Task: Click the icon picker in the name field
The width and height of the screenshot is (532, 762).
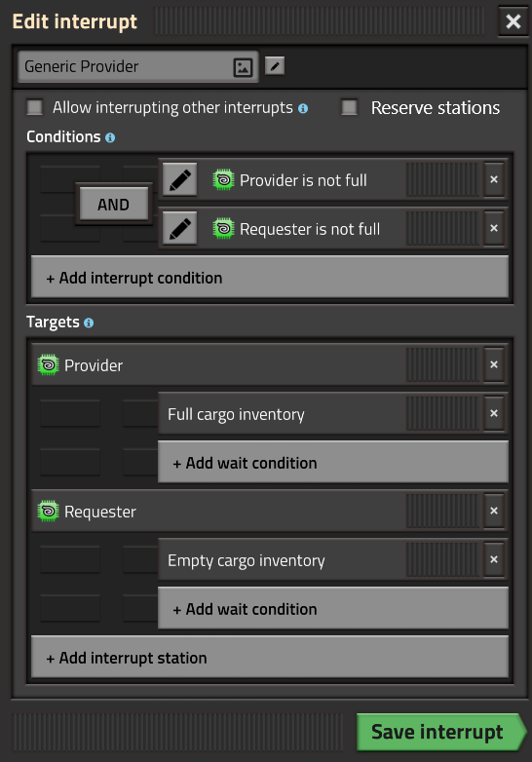Action: (x=243, y=67)
